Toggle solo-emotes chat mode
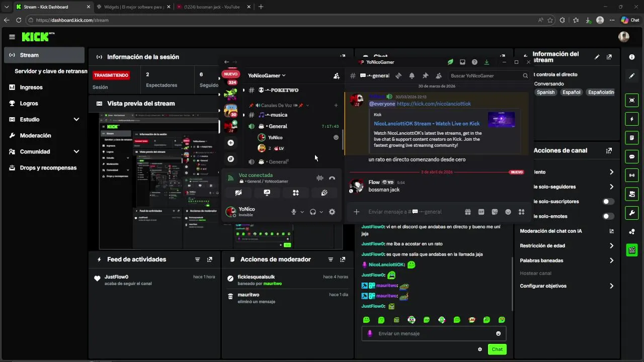 pyautogui.click(x=608, y=216)
